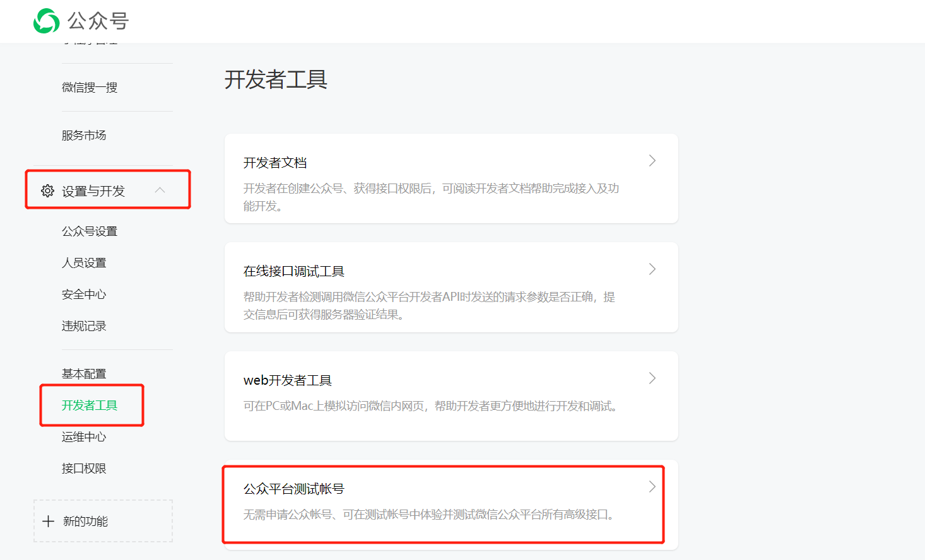
Task: Open the web开发者工具 card title
Action: point(288,380)
